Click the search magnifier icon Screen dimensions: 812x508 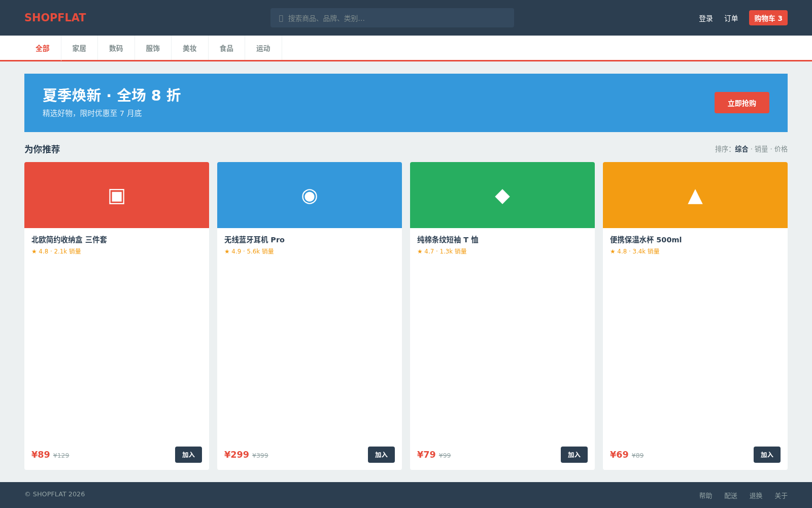click(x=281, y=18)
